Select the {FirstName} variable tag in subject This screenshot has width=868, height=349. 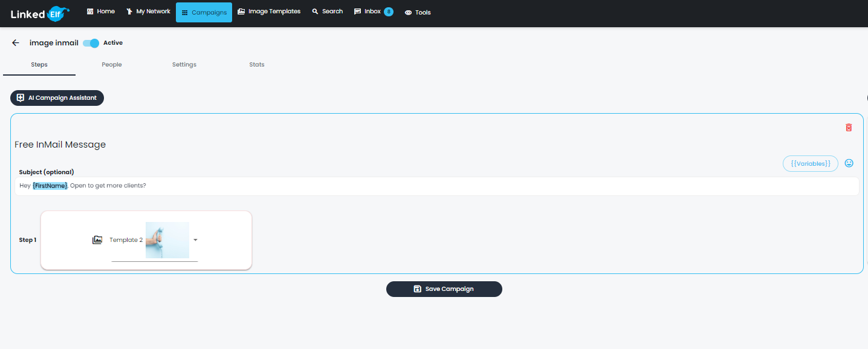[50, 186]
